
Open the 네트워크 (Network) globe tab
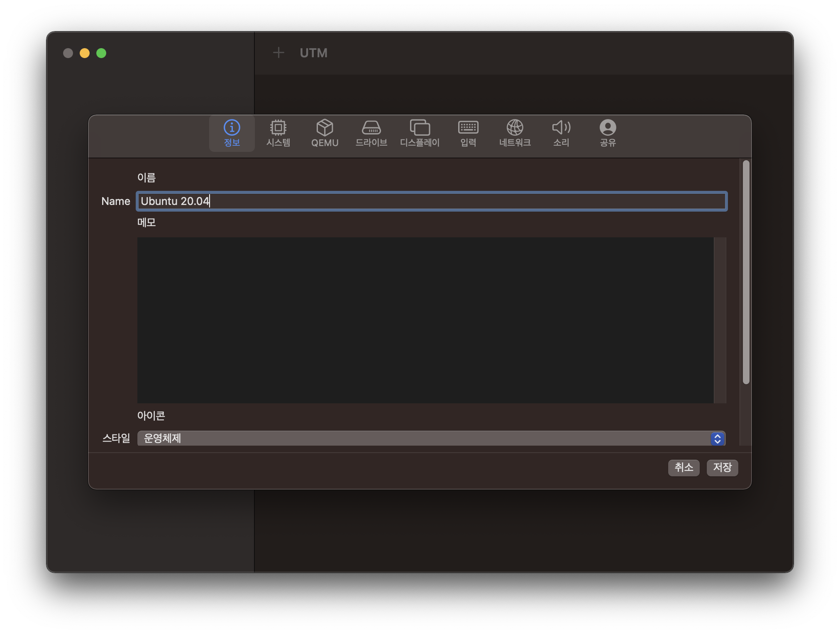click(x=515, y=133)
